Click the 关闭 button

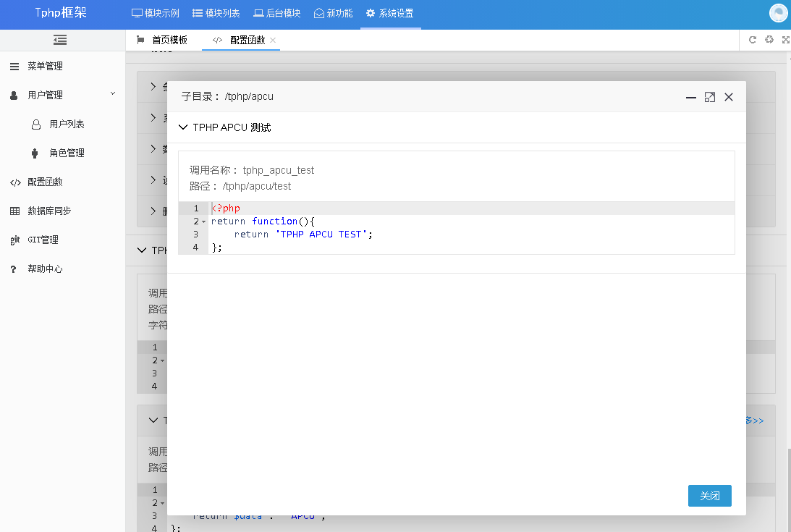[x=709, y=496]
